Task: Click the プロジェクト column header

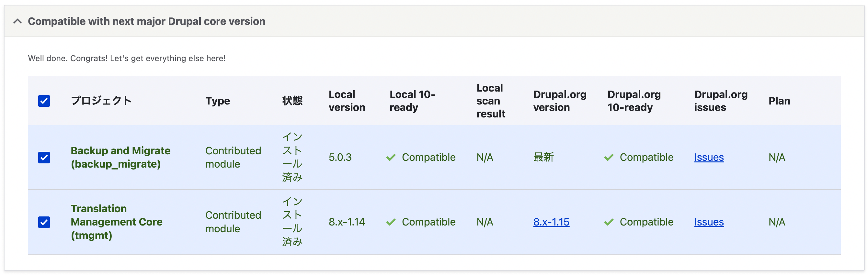Action: pos(101,101)
